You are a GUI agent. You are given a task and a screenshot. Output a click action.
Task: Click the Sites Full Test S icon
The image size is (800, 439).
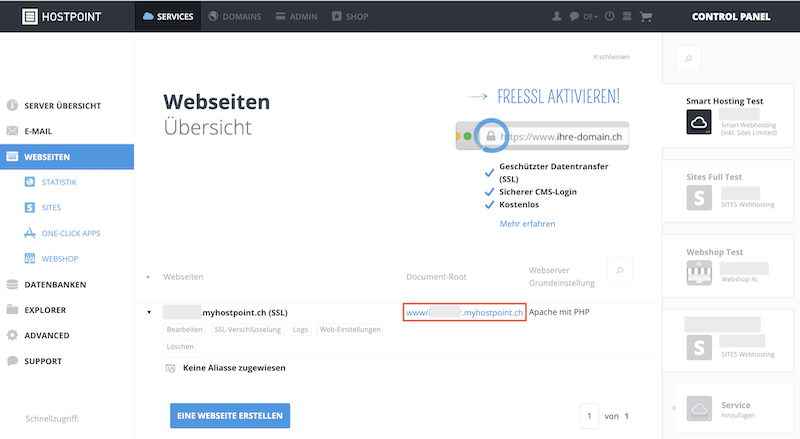pos(699,198)
